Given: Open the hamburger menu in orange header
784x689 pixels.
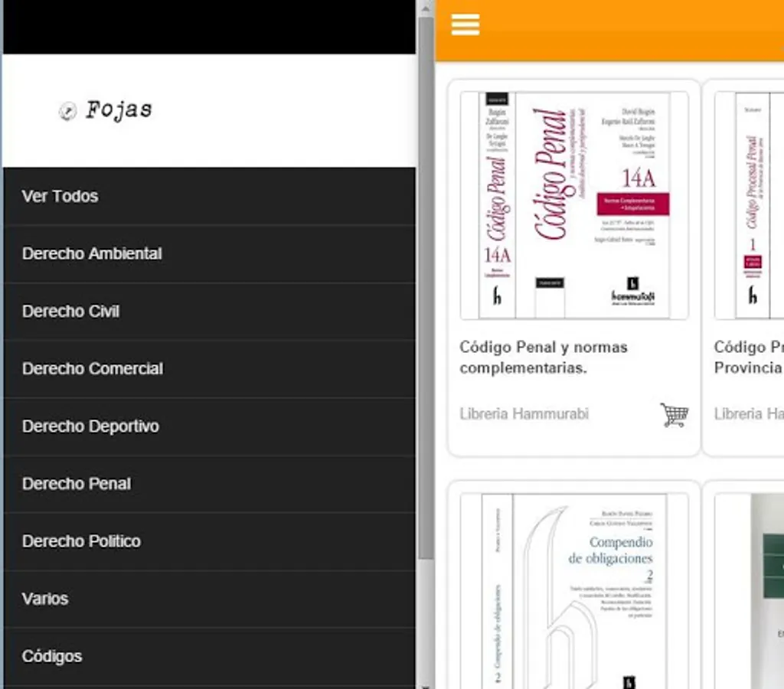Looking at the screenshot, I should coord(465,24).
